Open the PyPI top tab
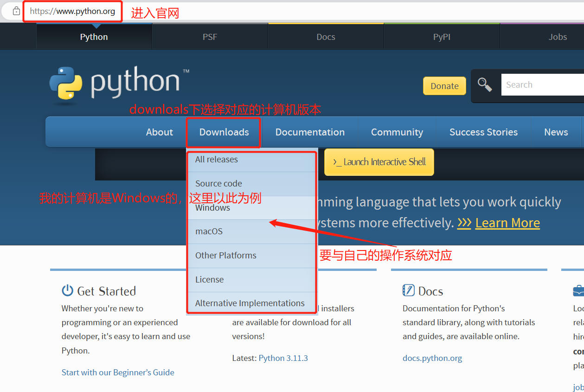Image resolution: width=584 pixels, height=392 pixels. click(442, 37)
